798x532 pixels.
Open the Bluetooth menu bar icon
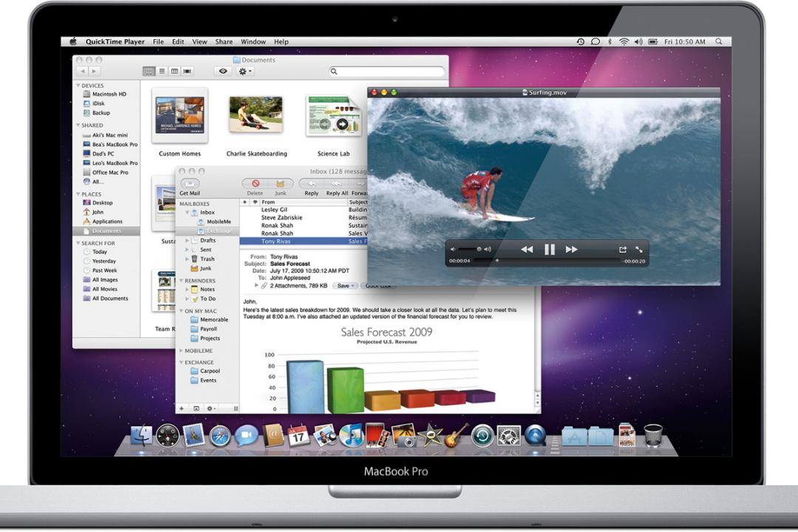click(x=610, y=41)
